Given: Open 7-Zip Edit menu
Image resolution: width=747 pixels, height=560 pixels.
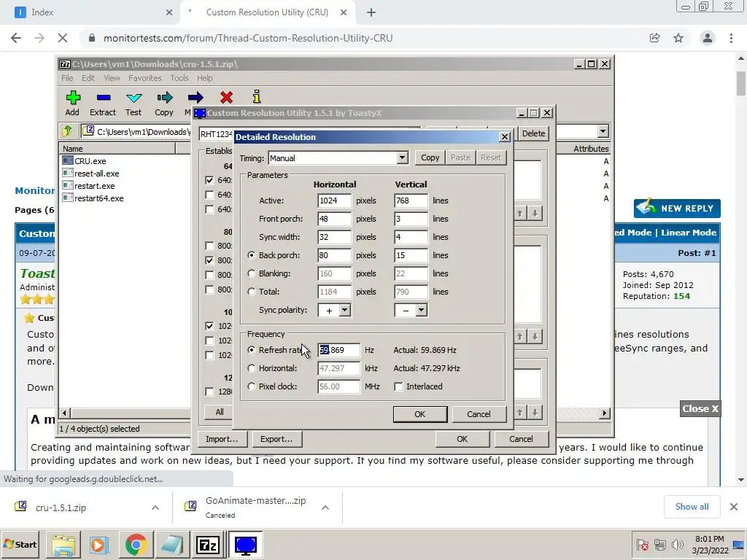Looking at the screenshot, I should pos(88,78).
